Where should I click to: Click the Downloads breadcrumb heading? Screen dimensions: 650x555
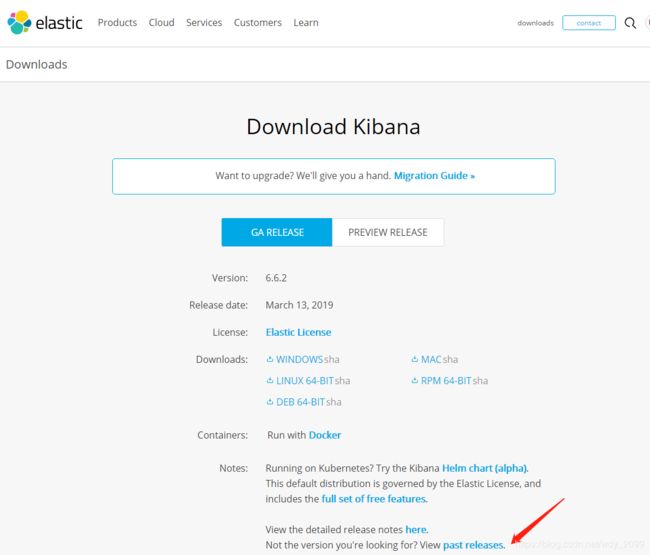(x=36, y=65)
